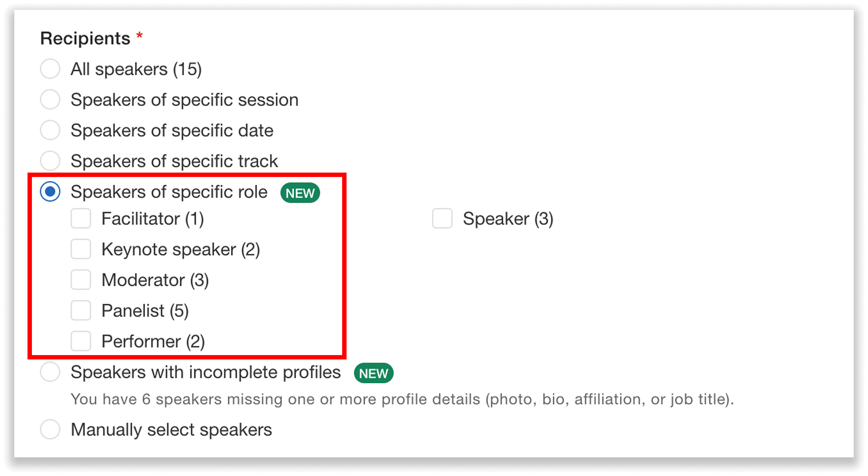The height and width of the screenshot is (476, 868).
Task: Check the Moderator (3) role
Action: (x=81, y=280)
